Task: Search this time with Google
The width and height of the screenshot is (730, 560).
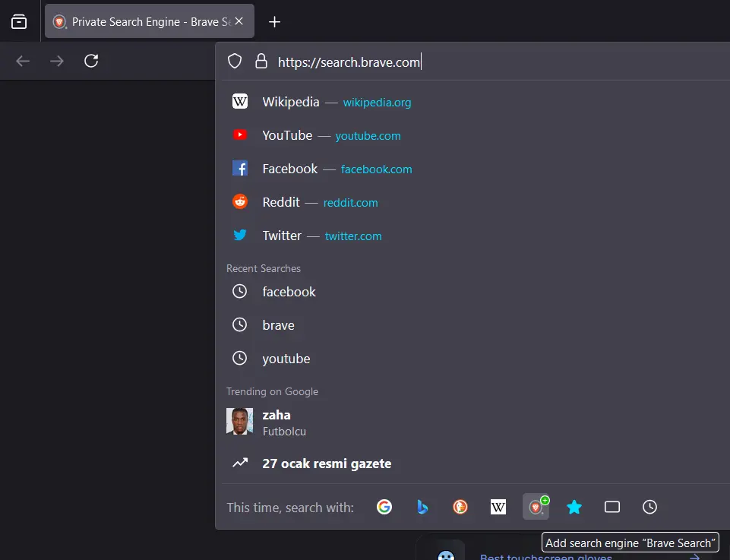Action: point(384,507)
